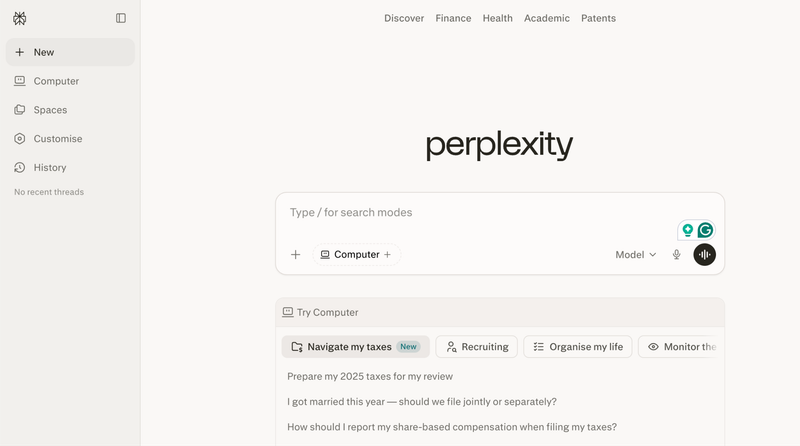Collapse the sidebar panel
Image resolution: width=800 pixels, height=446 pixels.
point(121,18)
